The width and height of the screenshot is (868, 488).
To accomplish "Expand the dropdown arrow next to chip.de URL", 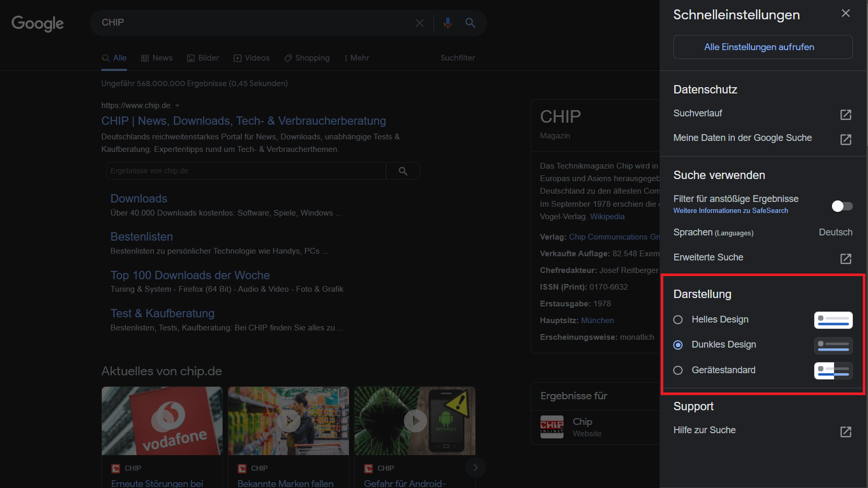I will pos(177,105).
